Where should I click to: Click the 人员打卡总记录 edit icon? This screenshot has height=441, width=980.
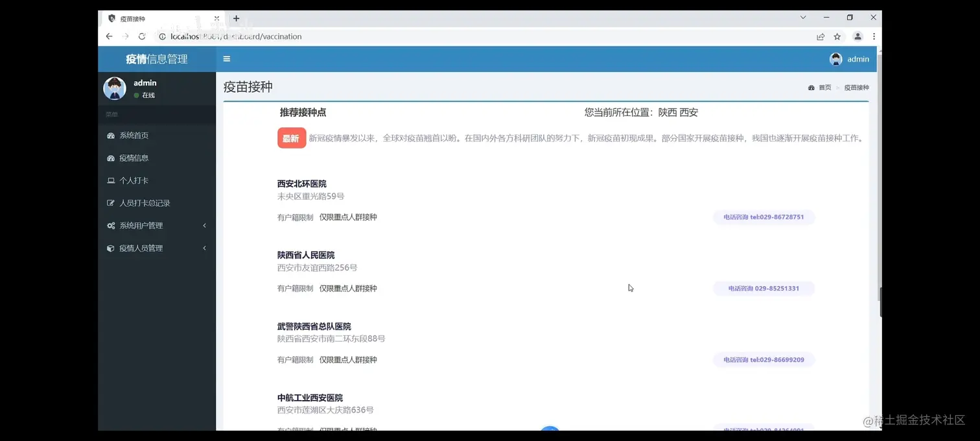111,203
